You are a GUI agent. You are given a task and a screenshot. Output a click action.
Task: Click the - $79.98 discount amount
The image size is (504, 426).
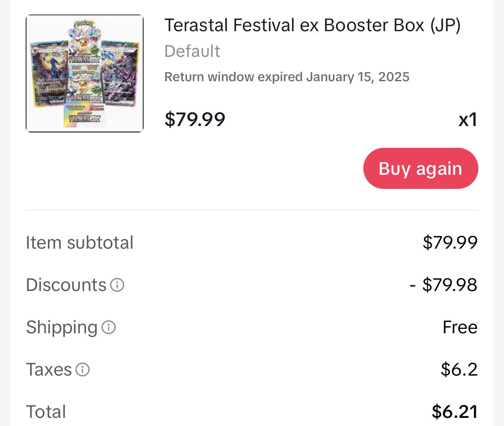coord(444,285)
